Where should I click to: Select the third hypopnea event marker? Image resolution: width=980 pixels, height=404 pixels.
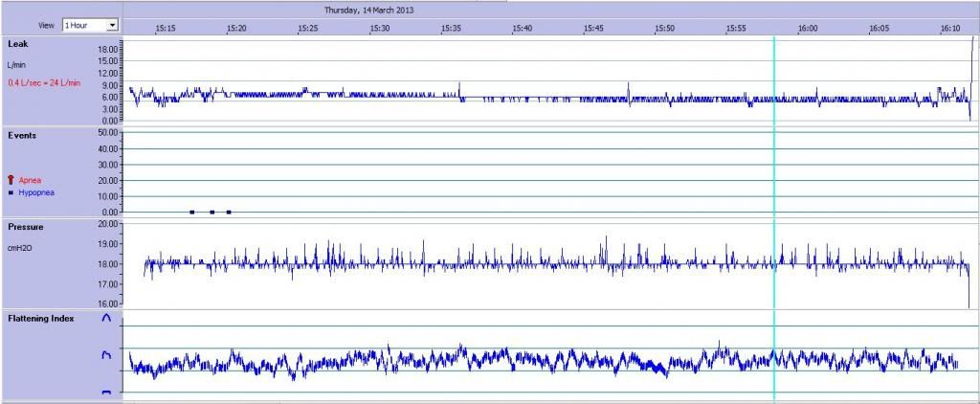pos(229,212)
